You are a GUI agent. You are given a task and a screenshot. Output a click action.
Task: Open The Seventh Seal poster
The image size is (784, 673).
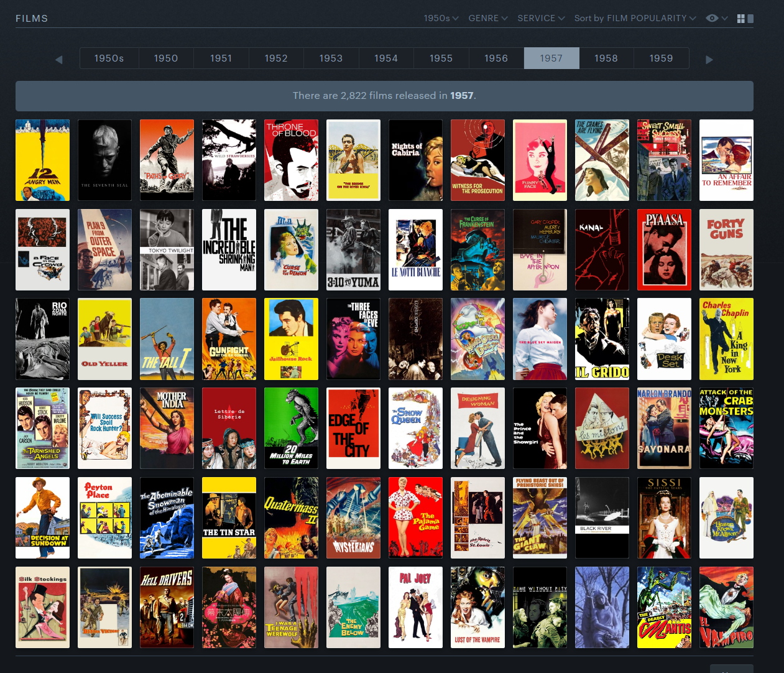point(104,160)
